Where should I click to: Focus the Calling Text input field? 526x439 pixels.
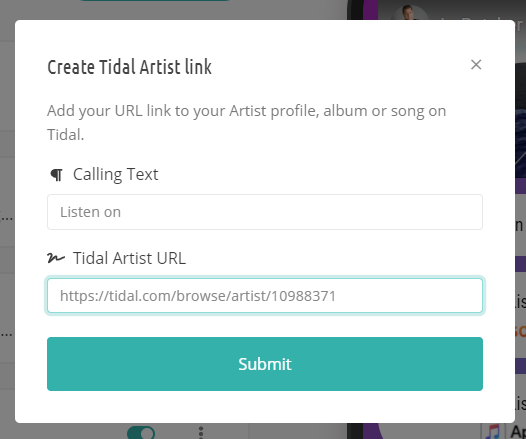tap(265, 212)
